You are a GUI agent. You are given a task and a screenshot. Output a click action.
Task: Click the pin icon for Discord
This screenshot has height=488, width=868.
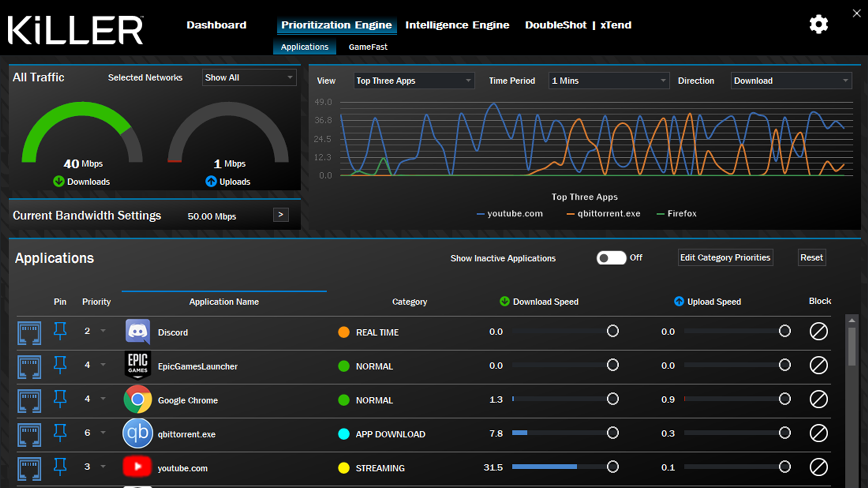pos(59,332)
